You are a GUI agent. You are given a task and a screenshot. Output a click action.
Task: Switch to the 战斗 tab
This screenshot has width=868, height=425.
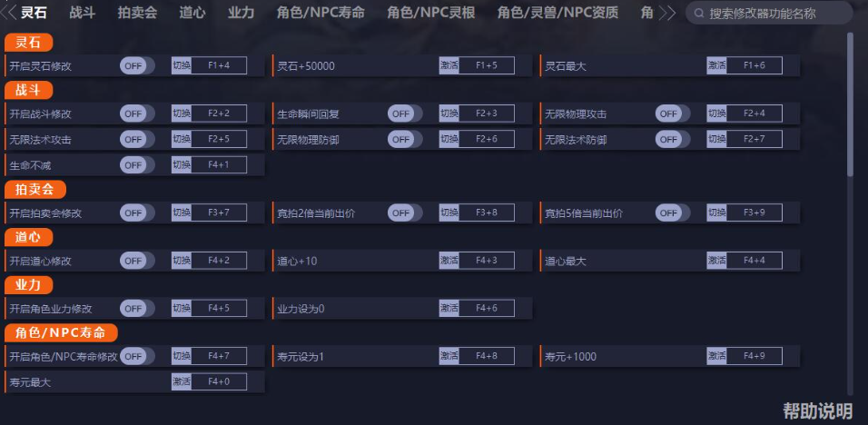pyautogui.click(x=83, y=13)
